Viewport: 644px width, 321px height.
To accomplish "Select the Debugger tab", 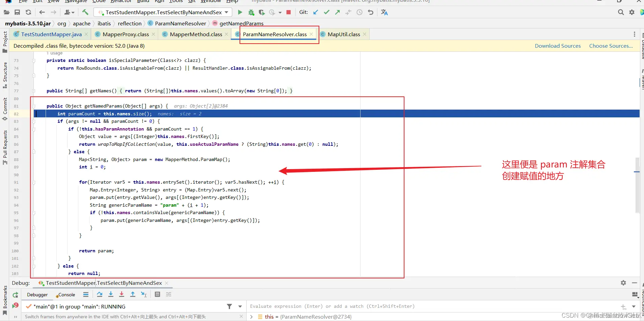I will click(37, 295).
